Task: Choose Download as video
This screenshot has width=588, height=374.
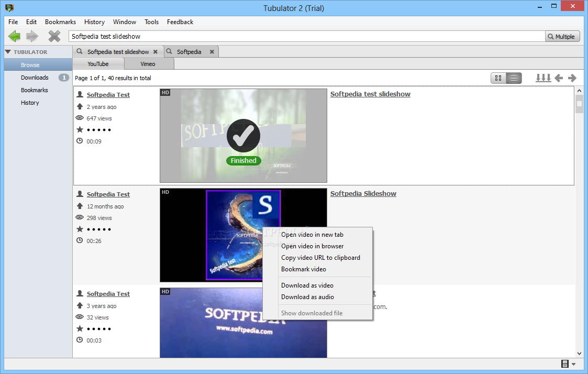Action: pyautogui.click(x=307, y=285)
